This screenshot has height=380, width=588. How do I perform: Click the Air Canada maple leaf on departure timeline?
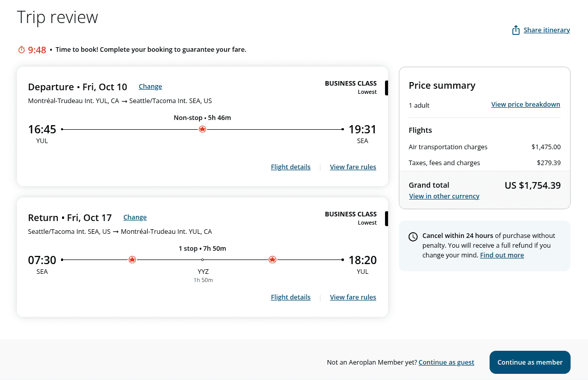point(202,129)
